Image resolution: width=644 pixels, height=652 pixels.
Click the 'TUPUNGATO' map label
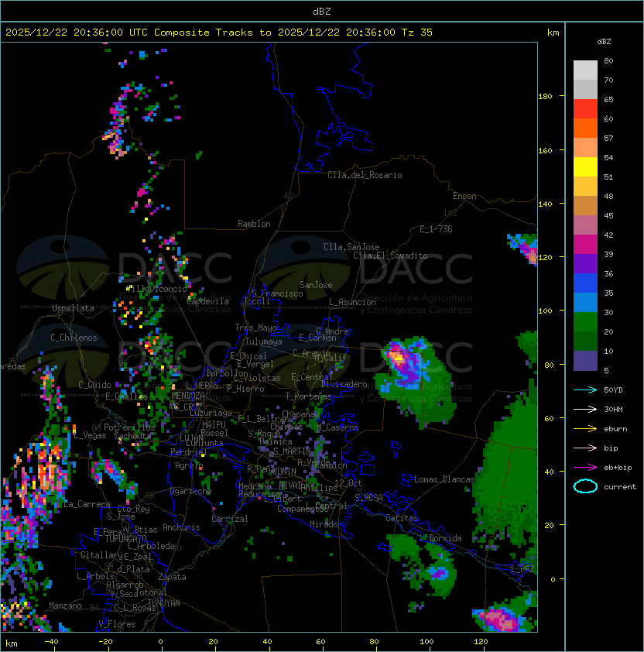coord(126,538)
